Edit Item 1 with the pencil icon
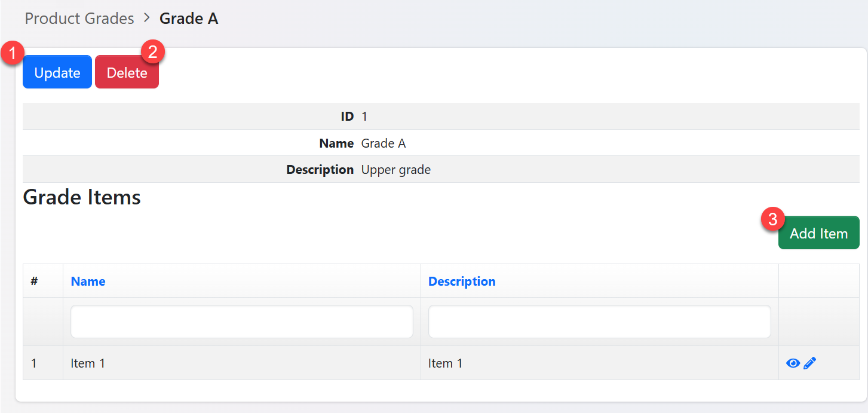The height and width of the screenshot is (413, 868). pos(809,363)
